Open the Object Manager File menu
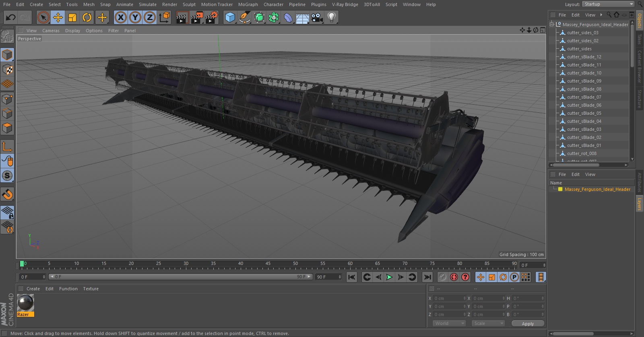 click(562, 15)
